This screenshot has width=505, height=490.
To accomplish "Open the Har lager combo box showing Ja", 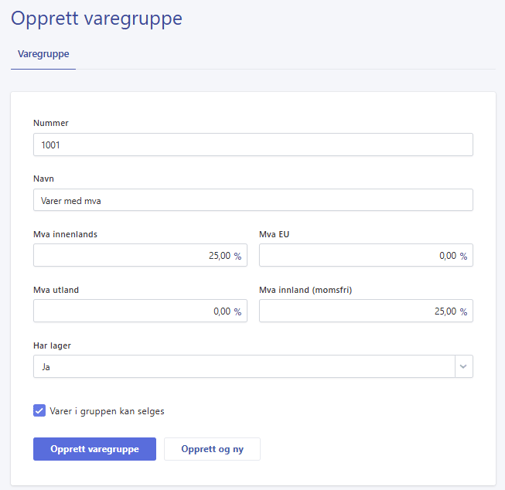I will coord(253,367).
